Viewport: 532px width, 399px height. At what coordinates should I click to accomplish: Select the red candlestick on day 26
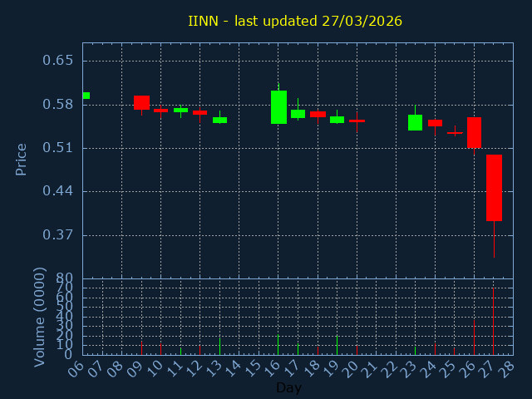coord(474,132)
